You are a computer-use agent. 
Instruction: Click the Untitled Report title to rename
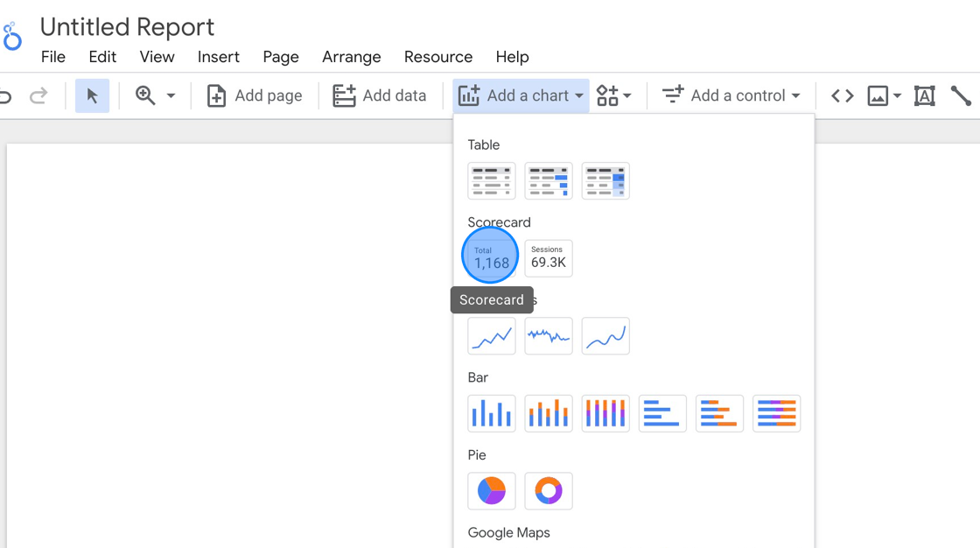tap(126, 27)
